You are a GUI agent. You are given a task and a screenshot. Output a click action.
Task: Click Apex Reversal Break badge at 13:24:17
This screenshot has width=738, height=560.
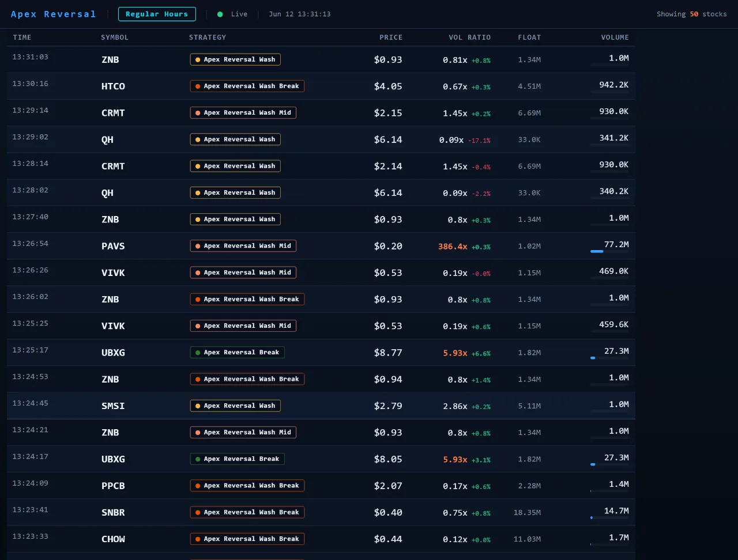pos(237,459)
